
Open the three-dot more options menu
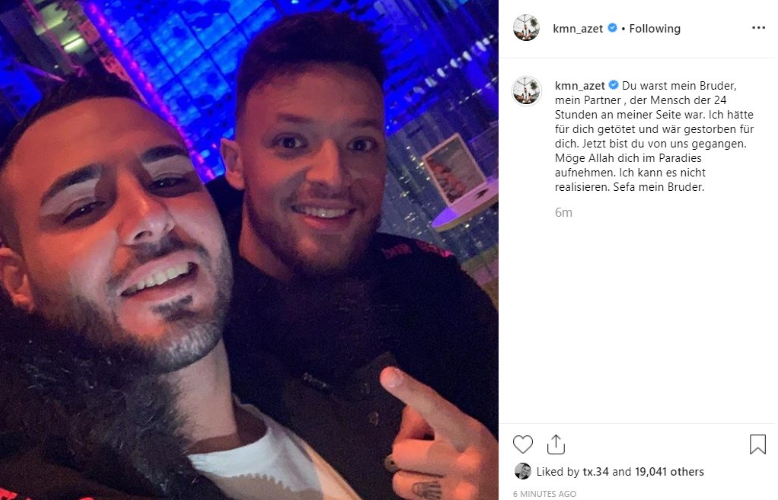click(x=758, y=28)
